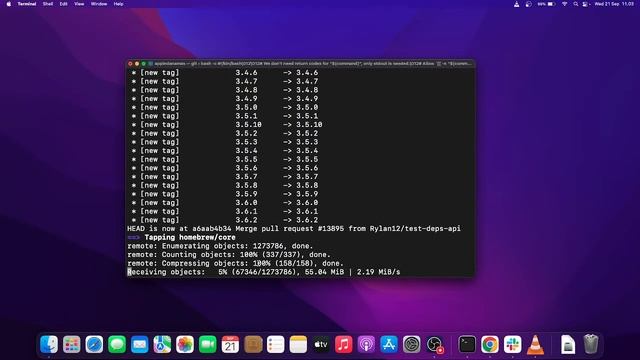Open the Apple menu
Screen dimensions: 640x360
click(x=9, y=4)
